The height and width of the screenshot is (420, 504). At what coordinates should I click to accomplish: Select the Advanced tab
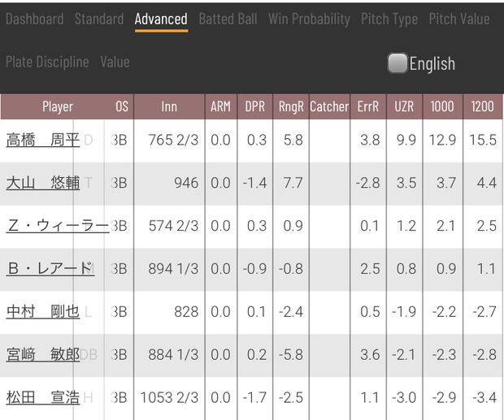(x=161, y=19)
